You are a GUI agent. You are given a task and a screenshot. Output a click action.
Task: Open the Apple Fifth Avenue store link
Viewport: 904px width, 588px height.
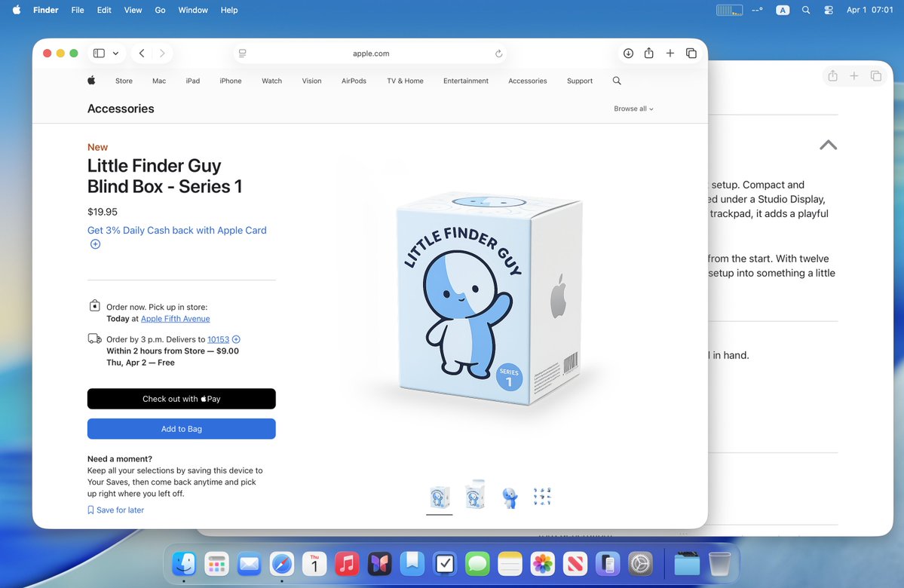[175, 318]
